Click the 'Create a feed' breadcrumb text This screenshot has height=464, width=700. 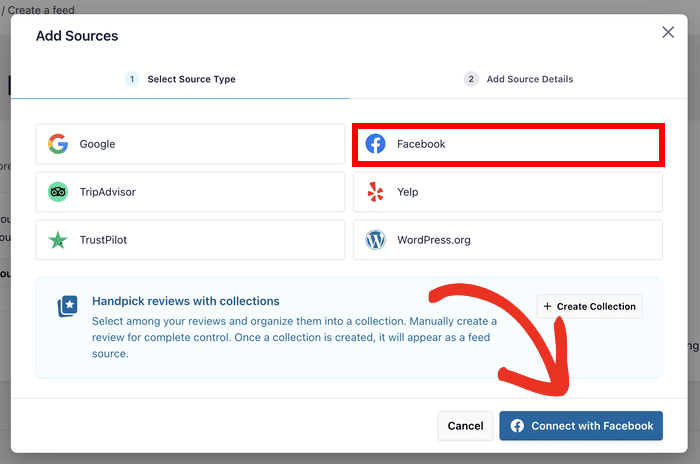click(41, 10)
